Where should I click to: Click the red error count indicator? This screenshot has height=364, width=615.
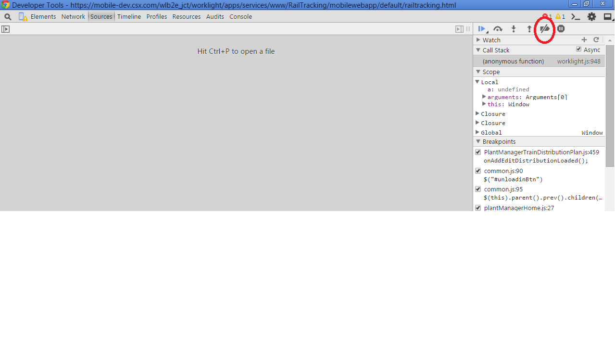click(x=547, y=16)
